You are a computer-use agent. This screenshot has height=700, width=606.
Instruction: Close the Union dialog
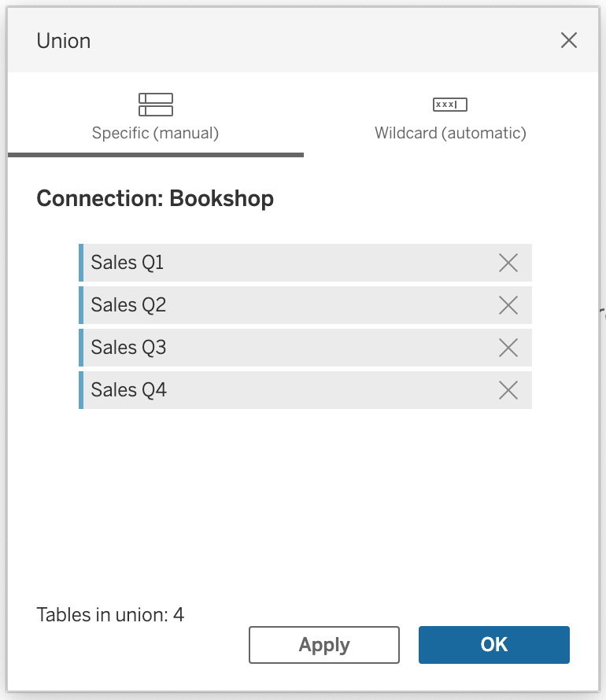(568, 41)
